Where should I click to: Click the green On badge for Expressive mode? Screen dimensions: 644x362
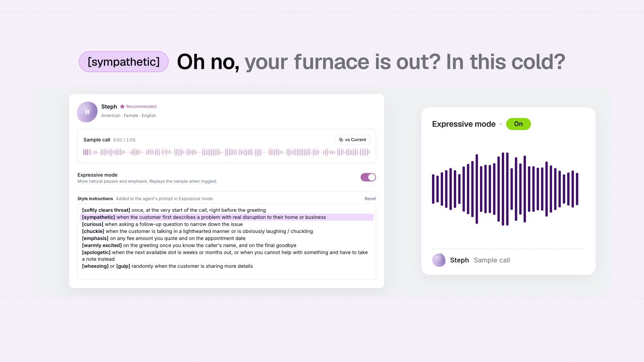click(x=518, y=124)
